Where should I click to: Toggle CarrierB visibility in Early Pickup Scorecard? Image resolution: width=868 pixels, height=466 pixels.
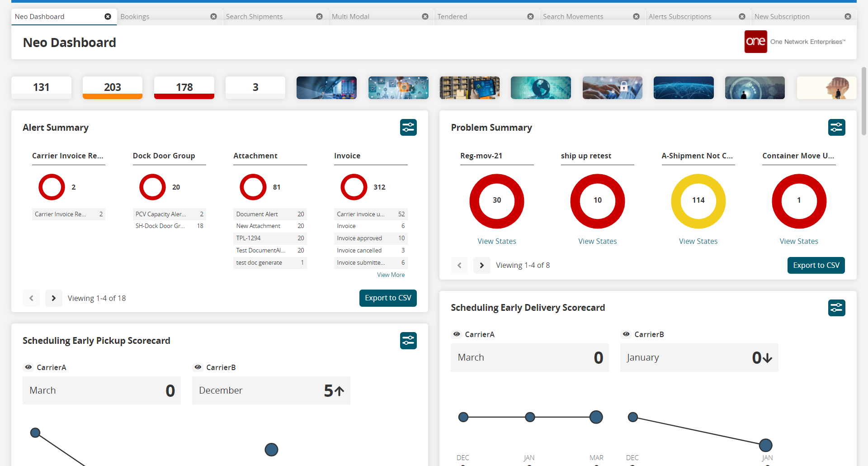click(198, 367)
